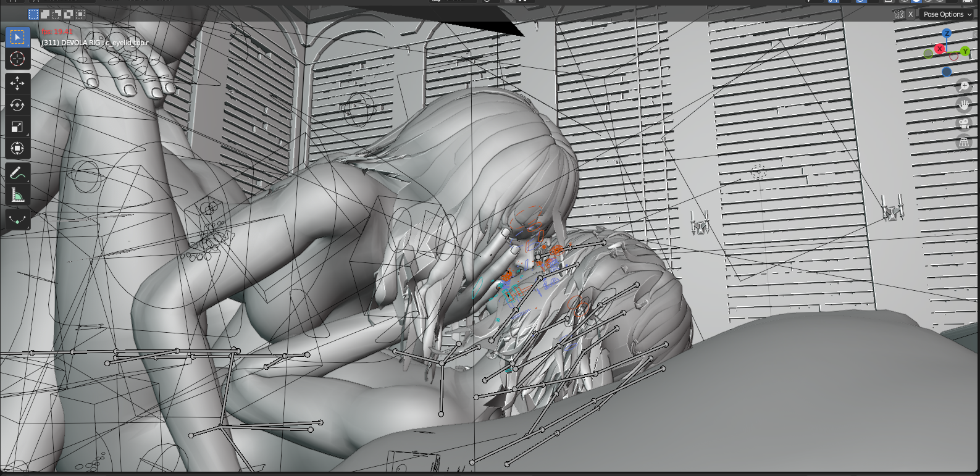Pick the Rotate tool

pyautogui.click(x=17, y=105)
